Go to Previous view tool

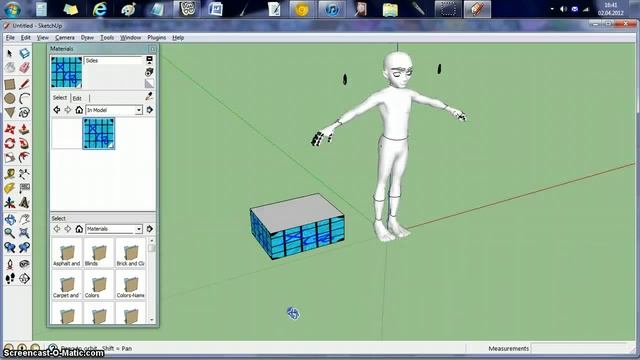[10, 247]
